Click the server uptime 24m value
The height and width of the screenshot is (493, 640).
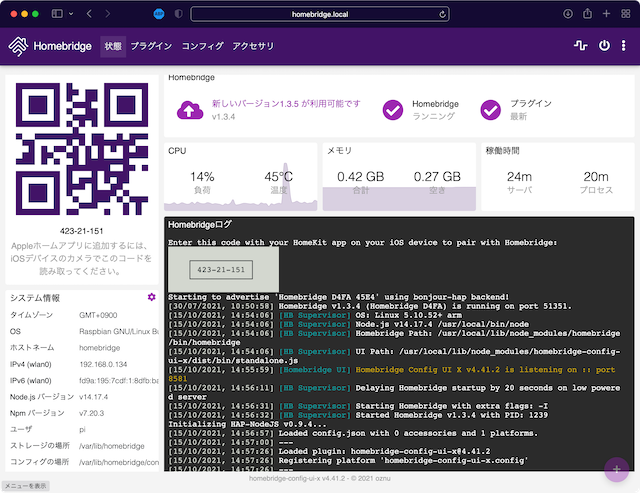519,177
